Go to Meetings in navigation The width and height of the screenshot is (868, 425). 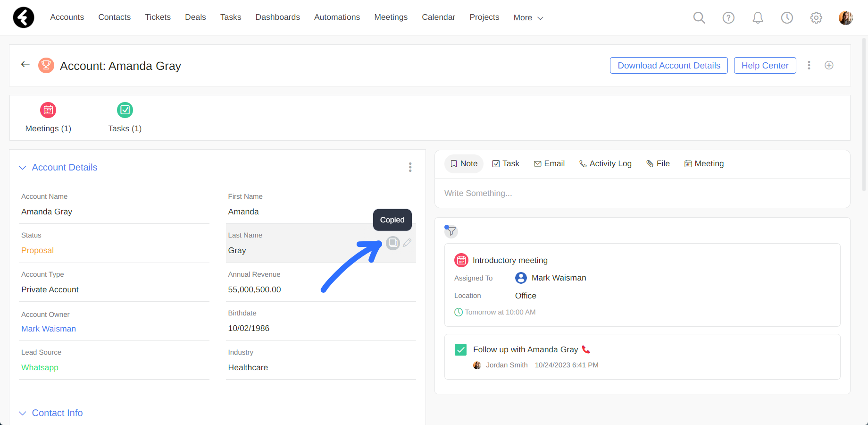coord(391,17)
